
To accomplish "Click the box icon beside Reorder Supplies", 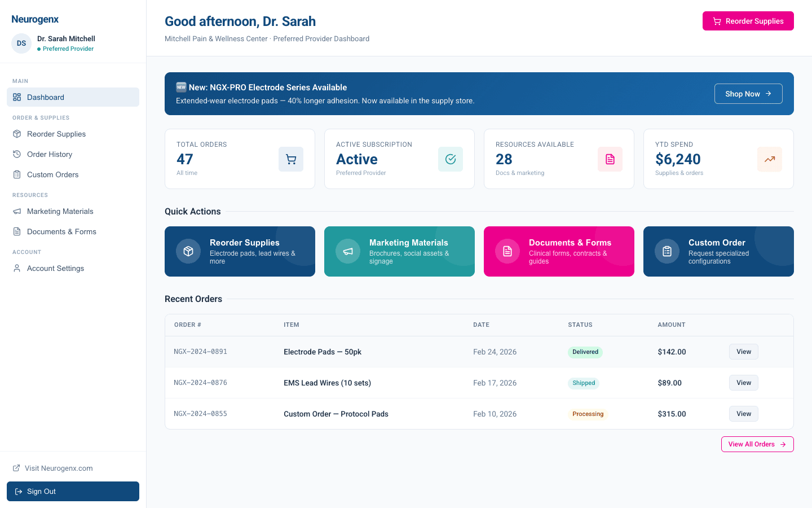I will [16, 134].
